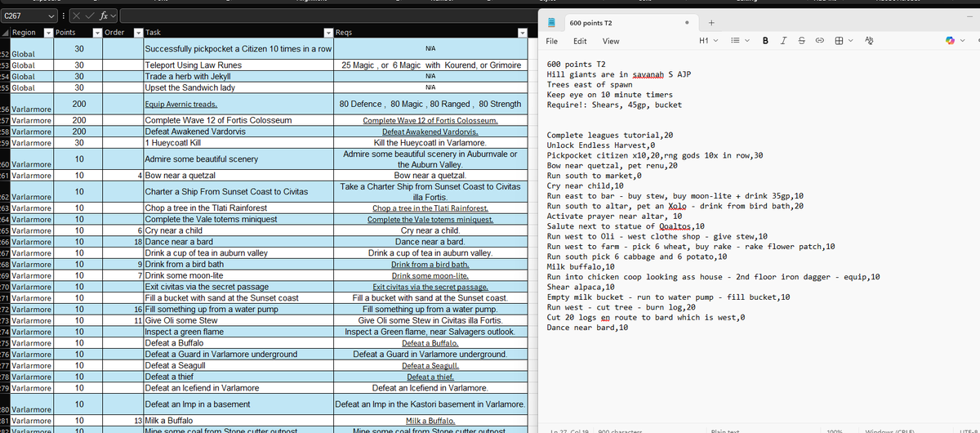Image resolution: width=980 pixels, height=433 pixels.
Task: Click the Copilot icon in Notepad toolbar
Action: click(x=950, y=41)
